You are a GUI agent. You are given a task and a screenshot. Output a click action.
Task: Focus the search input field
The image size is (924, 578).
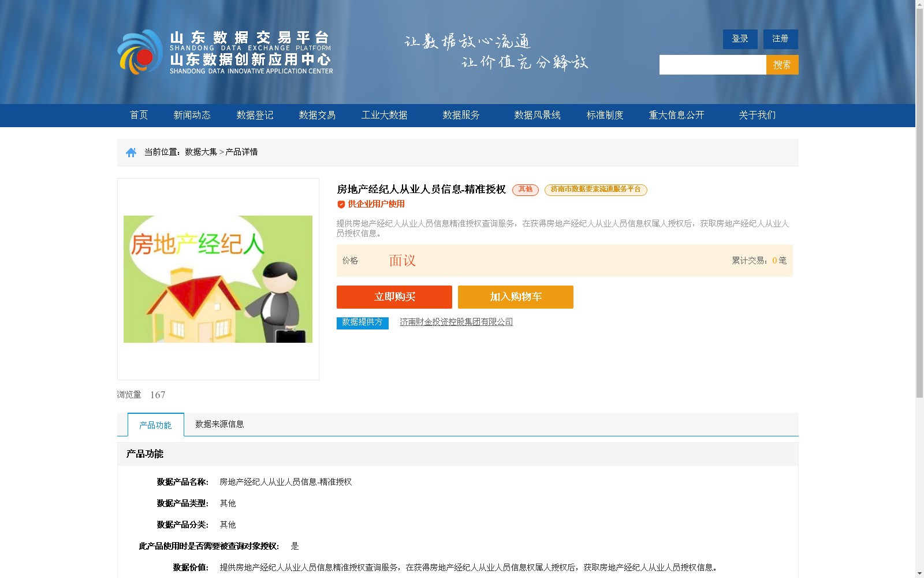(713, 65)
